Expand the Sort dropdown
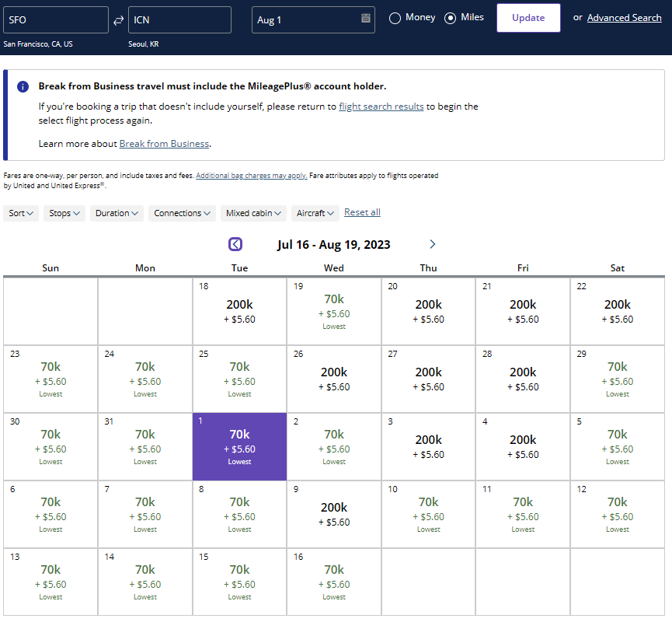 (x=21, y=213)
